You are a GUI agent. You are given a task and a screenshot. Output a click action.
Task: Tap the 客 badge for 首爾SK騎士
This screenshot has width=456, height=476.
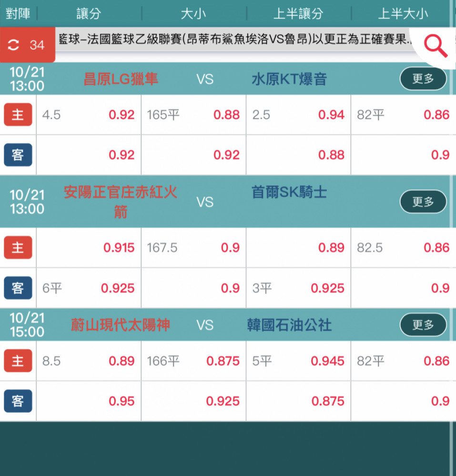(x=18, y=288)
